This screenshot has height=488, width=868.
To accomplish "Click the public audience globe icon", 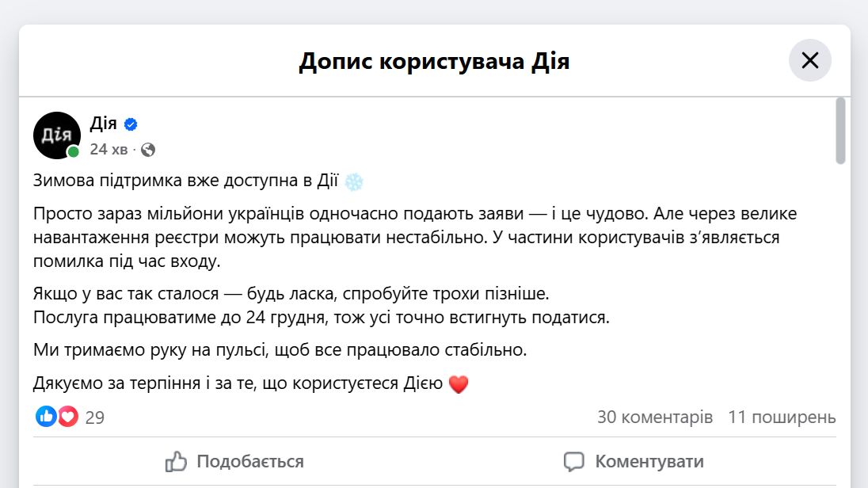I will point(148,150).
